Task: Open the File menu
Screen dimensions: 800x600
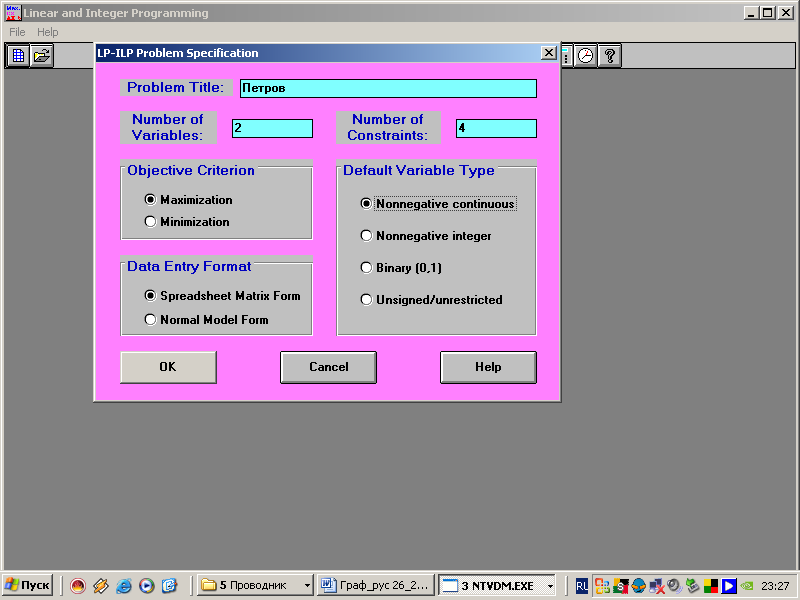Action: click(x=17, y=32)
